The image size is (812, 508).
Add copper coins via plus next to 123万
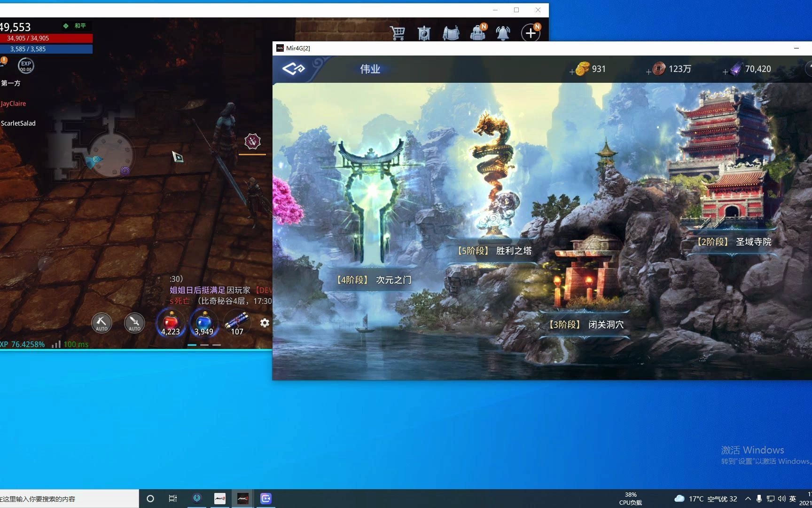648,72
